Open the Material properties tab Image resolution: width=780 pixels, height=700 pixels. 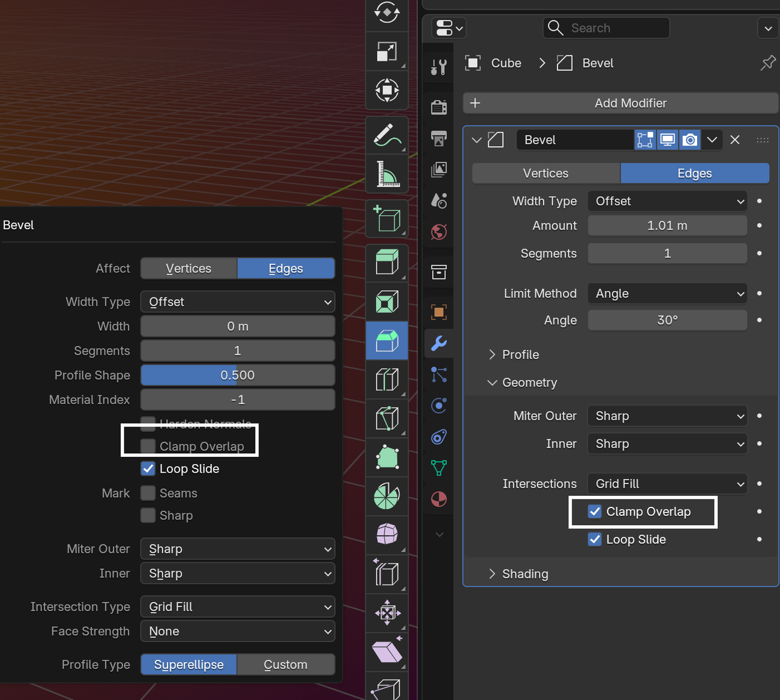pos(439,500)
